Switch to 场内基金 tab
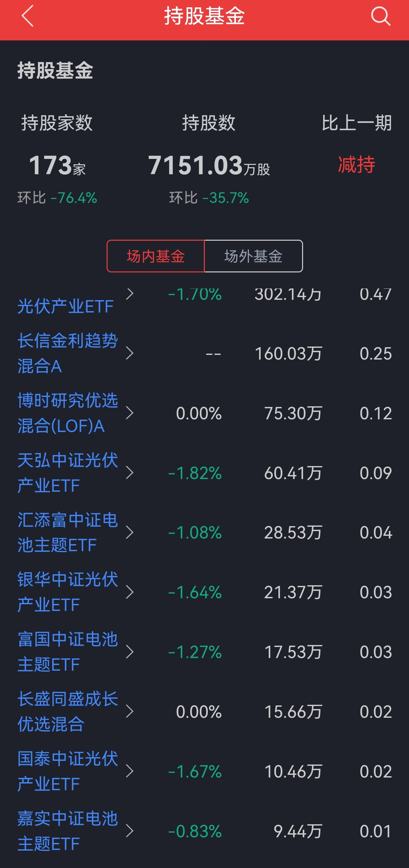 click(155, 256)
